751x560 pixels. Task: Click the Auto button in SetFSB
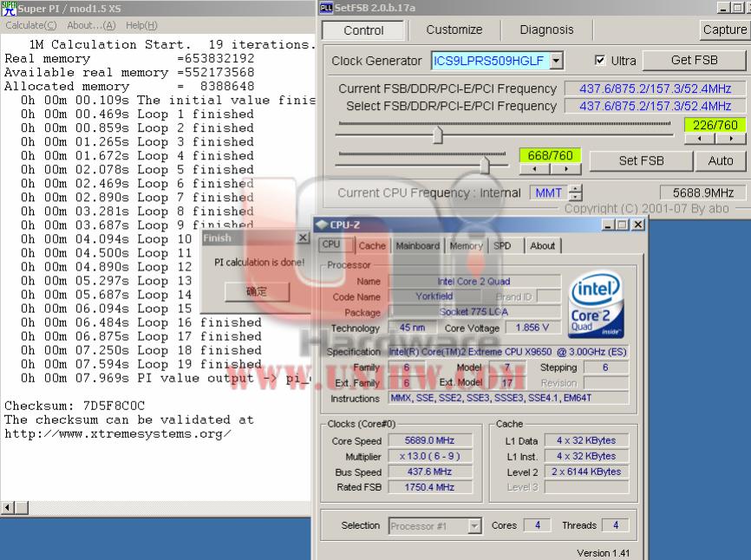[x=721, y=161]
